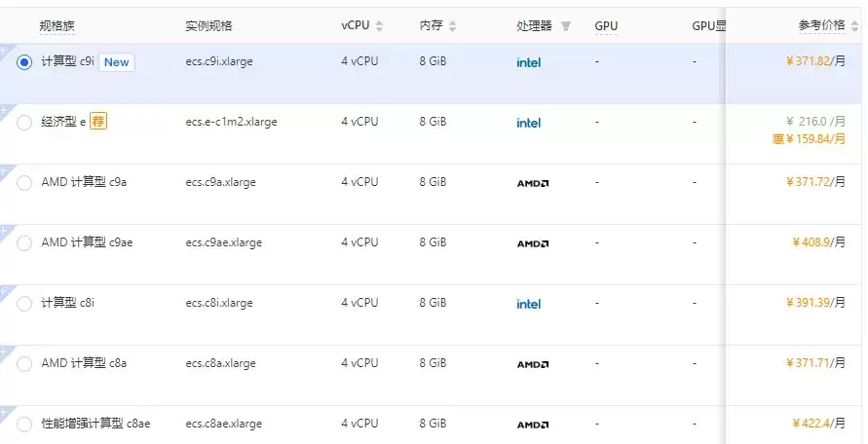
Task: Click the AMD 计算型 c9ae family name
Action: click(x=87, y=242)
